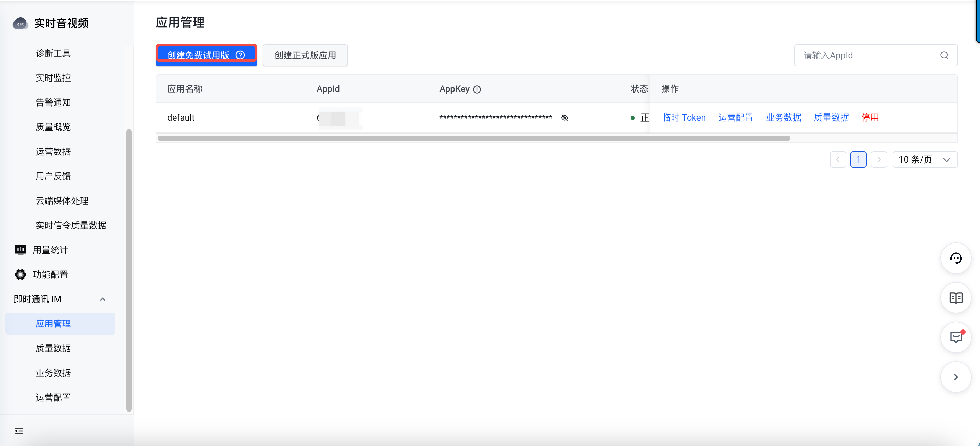This screenshot has width=980, height=446.
Task: Collapse 即时通讯 IM section chevron
Action: tap(102, 299)
